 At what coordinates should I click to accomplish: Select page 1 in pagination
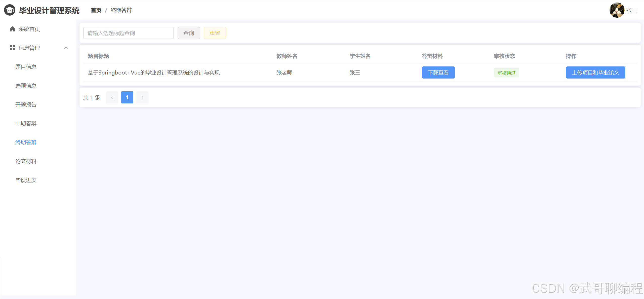tap(127, 97)
